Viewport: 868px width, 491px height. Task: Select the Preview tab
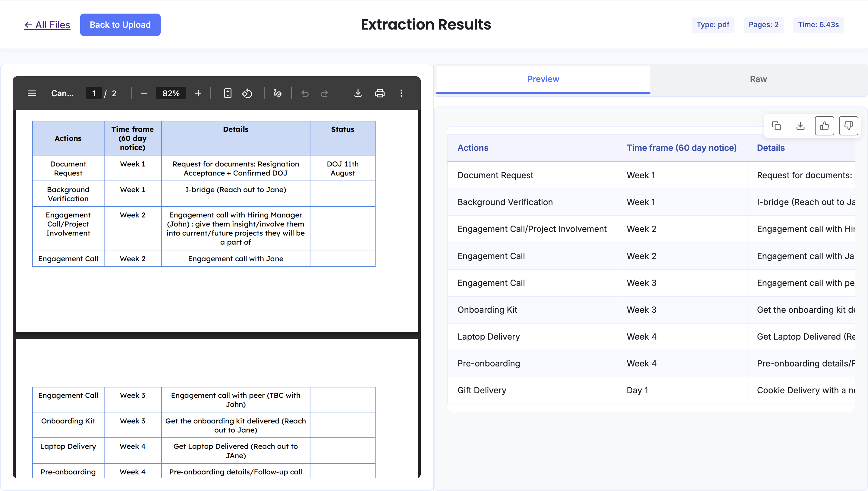tap(543, 79)
